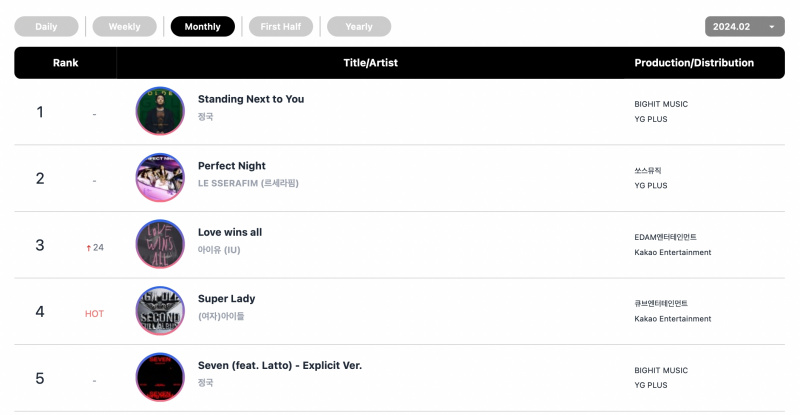
Task: Open Seven Explicit Ver. album cover
Action: point(160,377)
